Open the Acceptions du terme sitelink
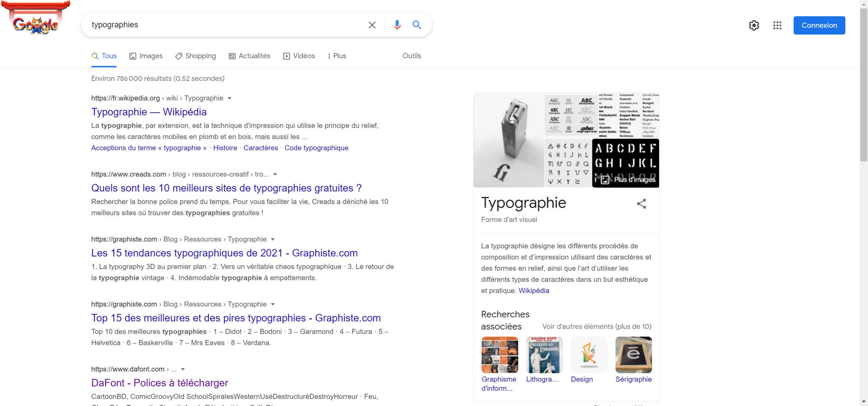The height and width of the screenshot is (406, 868). [149, 148]
